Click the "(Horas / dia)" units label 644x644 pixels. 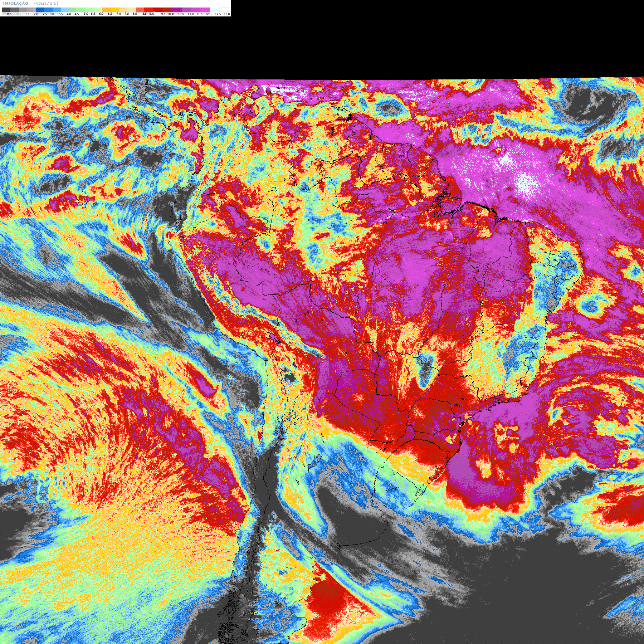pyautogui.click(x=46, y=3)
